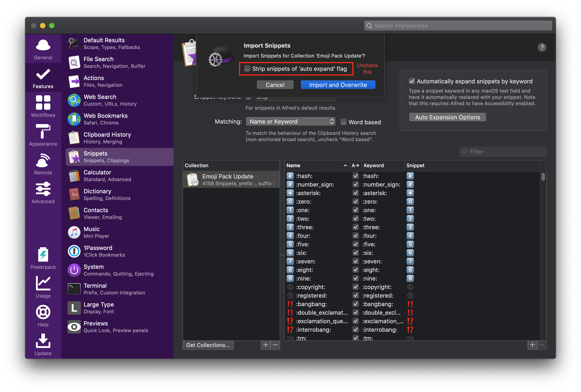Click the Import and Overwrite button
Image resolution: width=581 pixels, height=392 pixels.
pyautogui.click(x=338, y=85)
